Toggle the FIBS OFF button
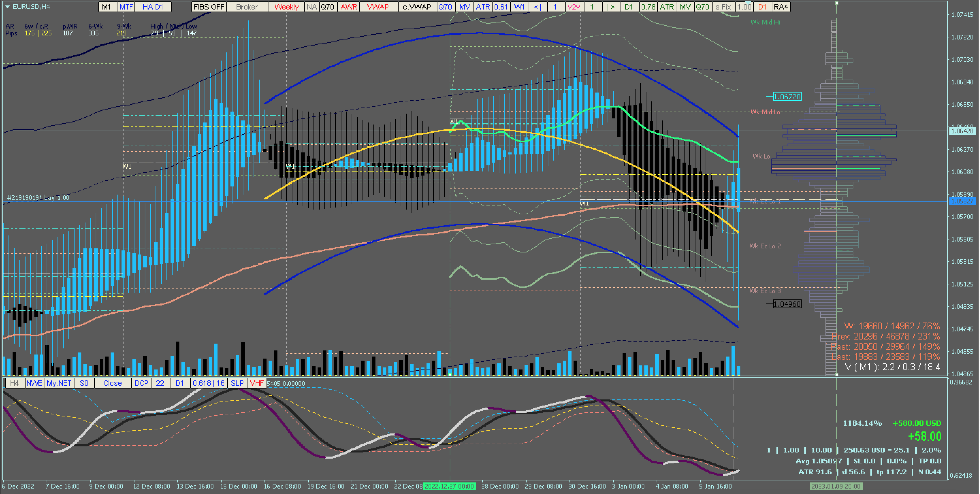 point(209,7)
